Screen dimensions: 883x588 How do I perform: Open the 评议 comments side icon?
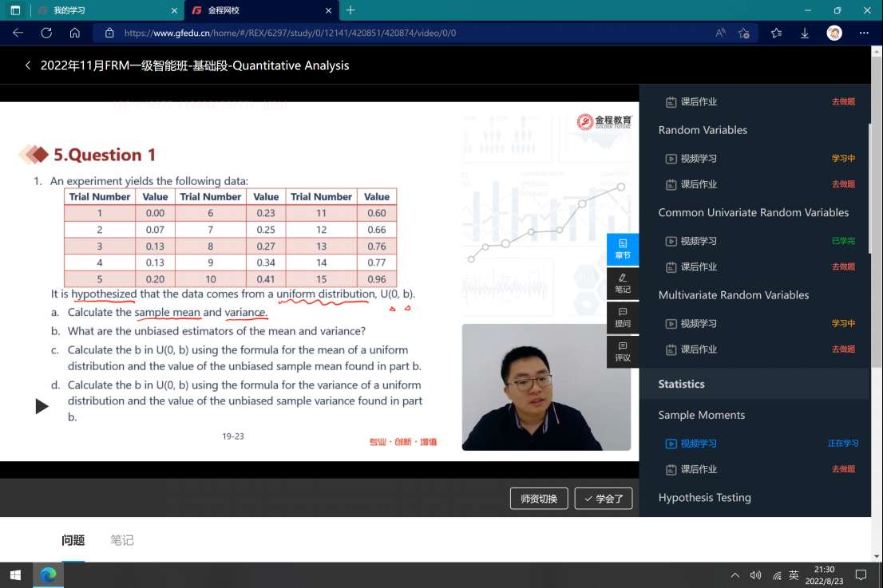tap(623, 352)
